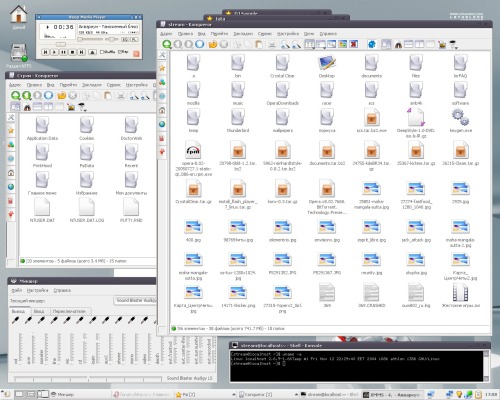Open the Desktop folder in Konqueror file view
The image size is (500, 400).
coord(327,66)
